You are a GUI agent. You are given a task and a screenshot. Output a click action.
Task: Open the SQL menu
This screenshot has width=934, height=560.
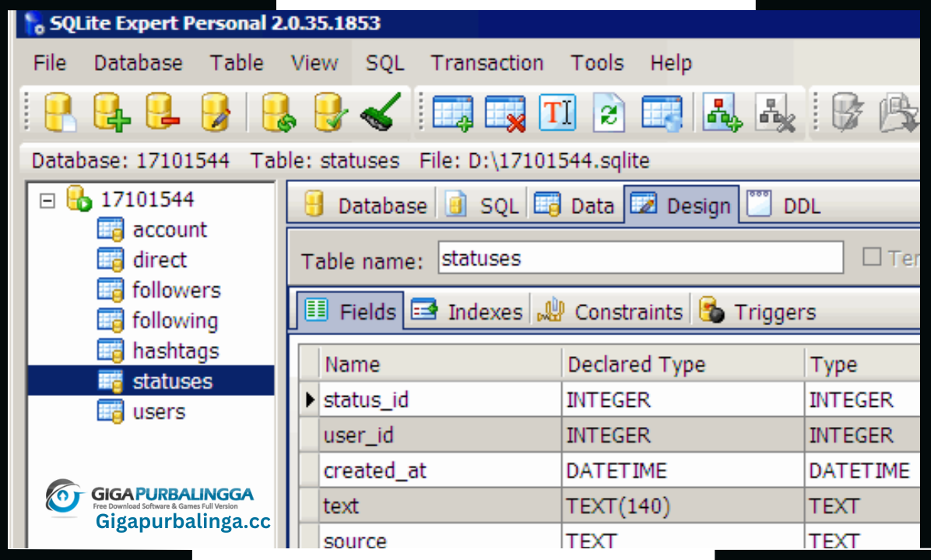[x=384, y=63]
